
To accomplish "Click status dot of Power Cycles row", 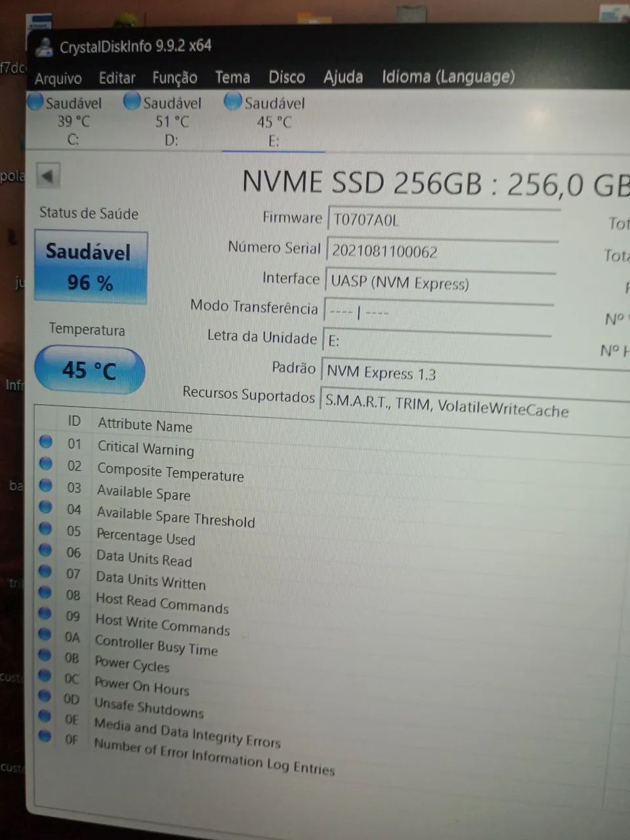I will click(45, 654).
